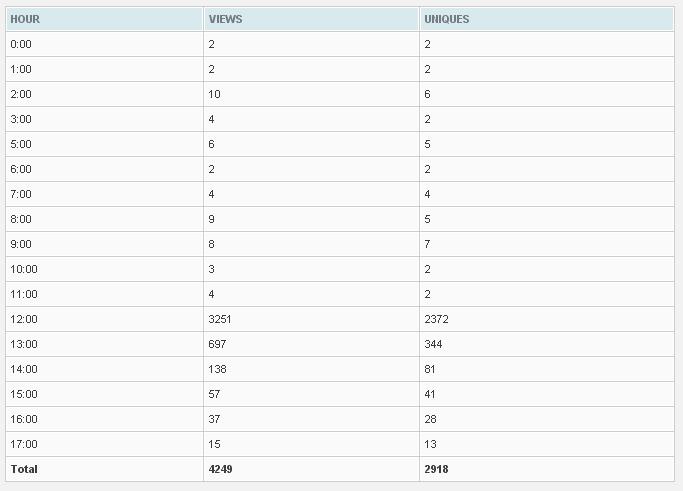Select the 17:00 hour cell
Viewport: 683px width, 491px height.
(x=23, y=444)
